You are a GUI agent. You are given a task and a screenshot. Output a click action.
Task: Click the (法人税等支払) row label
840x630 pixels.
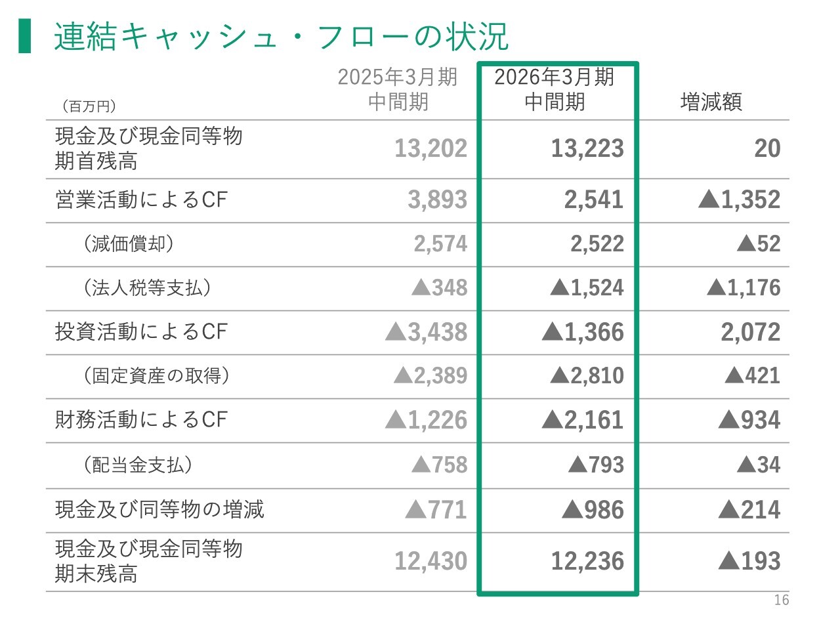[x=147, y=287]
